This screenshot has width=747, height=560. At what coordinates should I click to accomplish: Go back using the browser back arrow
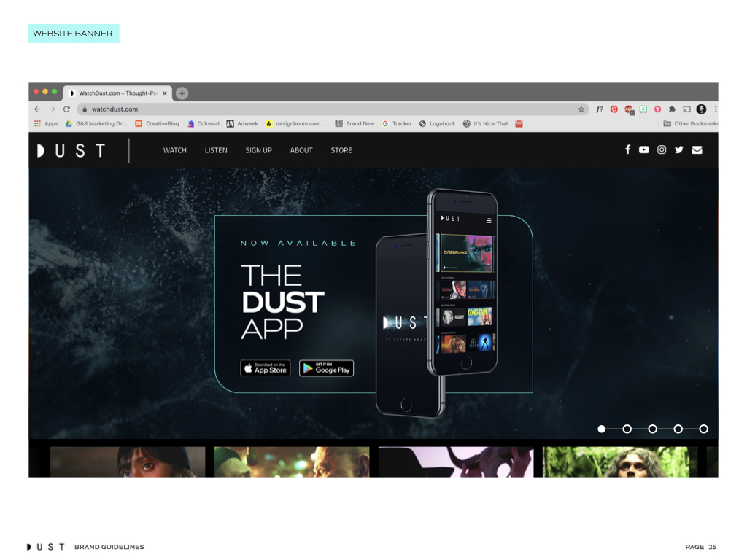(x=37, y=109)
